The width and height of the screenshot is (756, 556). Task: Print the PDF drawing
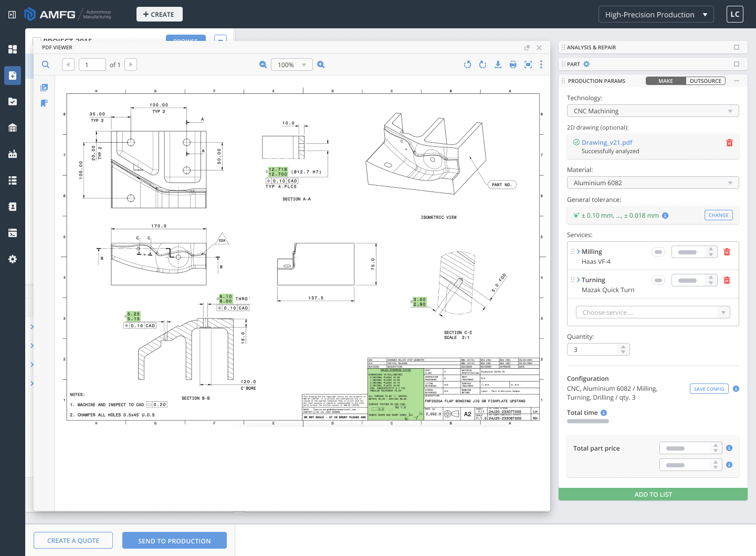(513, 65)
